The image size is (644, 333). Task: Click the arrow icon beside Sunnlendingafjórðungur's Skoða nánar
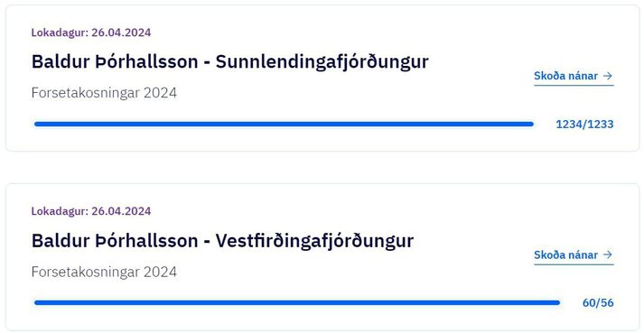608,76
